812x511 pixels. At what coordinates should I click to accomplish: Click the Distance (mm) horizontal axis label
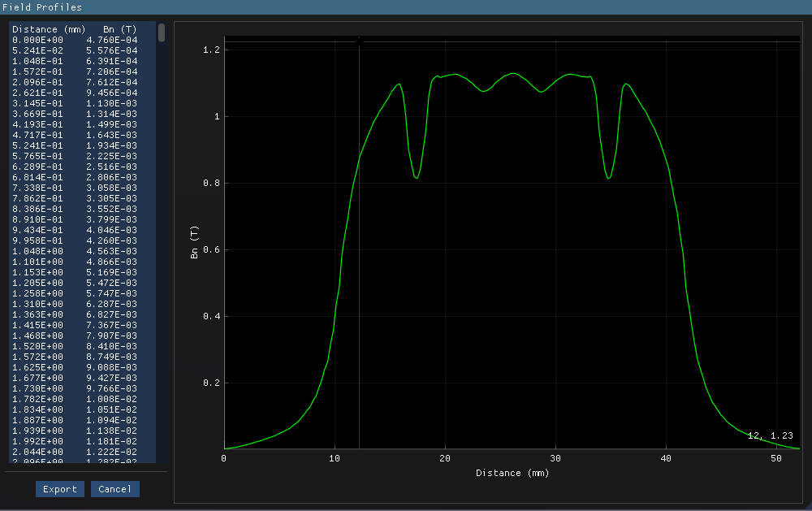tap(512, 473)
